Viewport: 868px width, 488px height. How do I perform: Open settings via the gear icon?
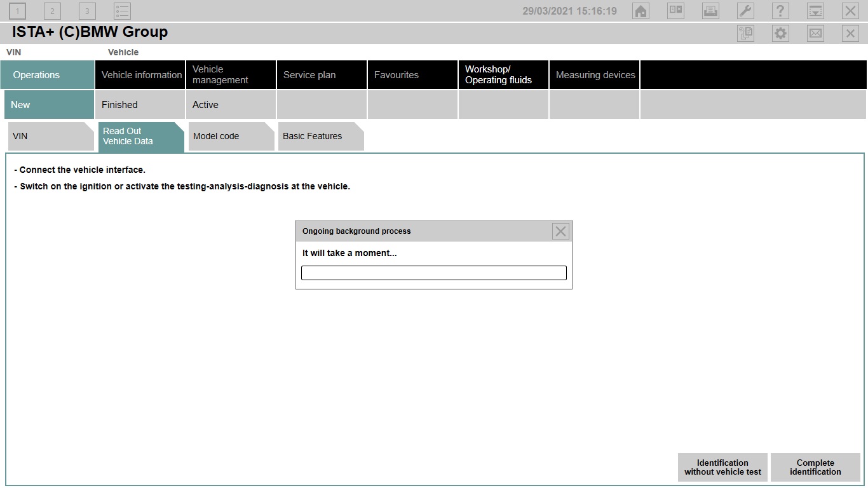780,34
